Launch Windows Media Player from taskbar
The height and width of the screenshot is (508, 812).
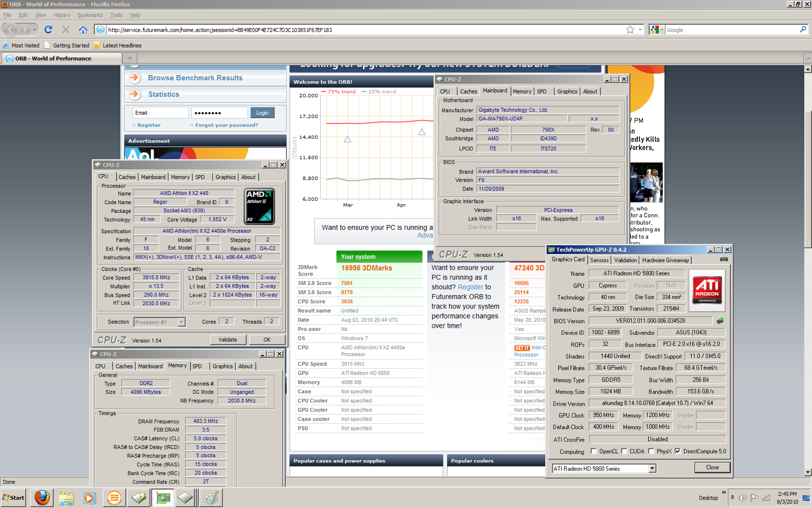tap(90, 498)
